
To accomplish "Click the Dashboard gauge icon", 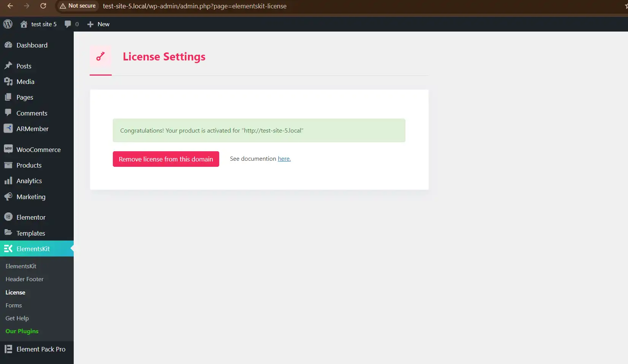I will 8,45.
